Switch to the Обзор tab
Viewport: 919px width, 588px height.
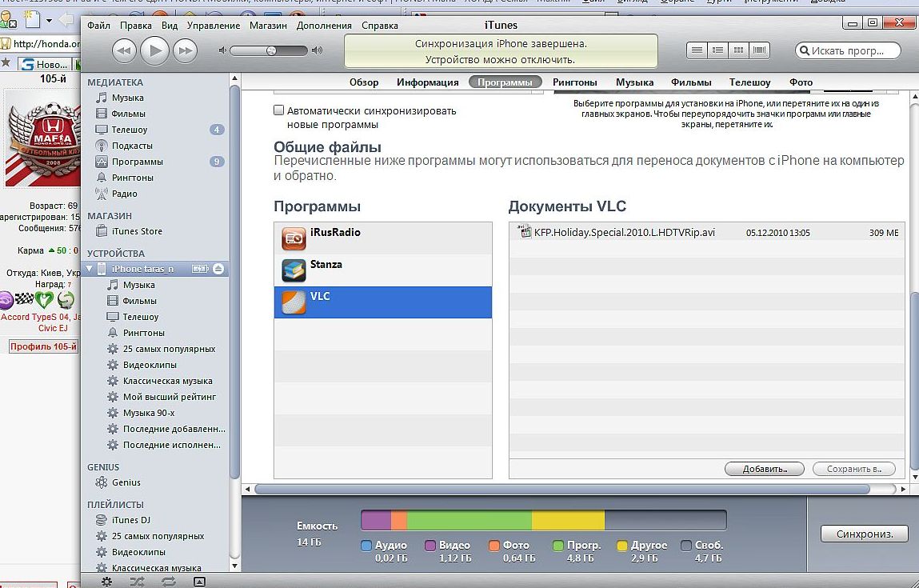364,82
